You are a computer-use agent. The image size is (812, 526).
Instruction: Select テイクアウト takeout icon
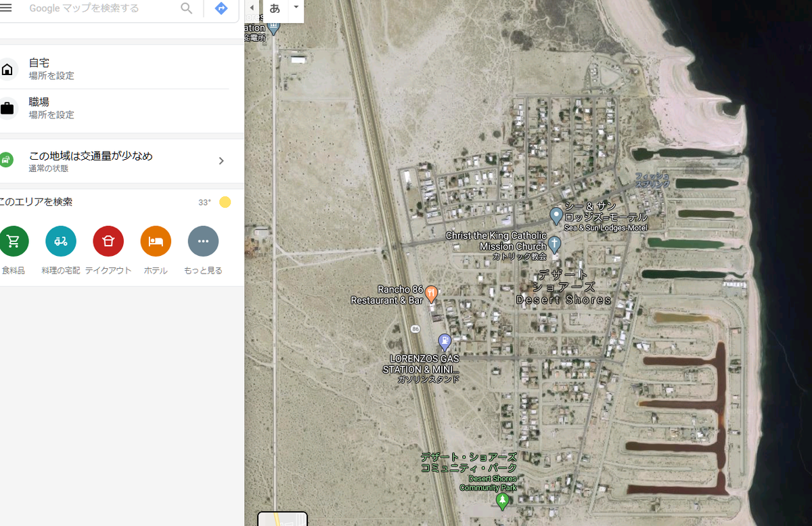(x=108, y=241)
